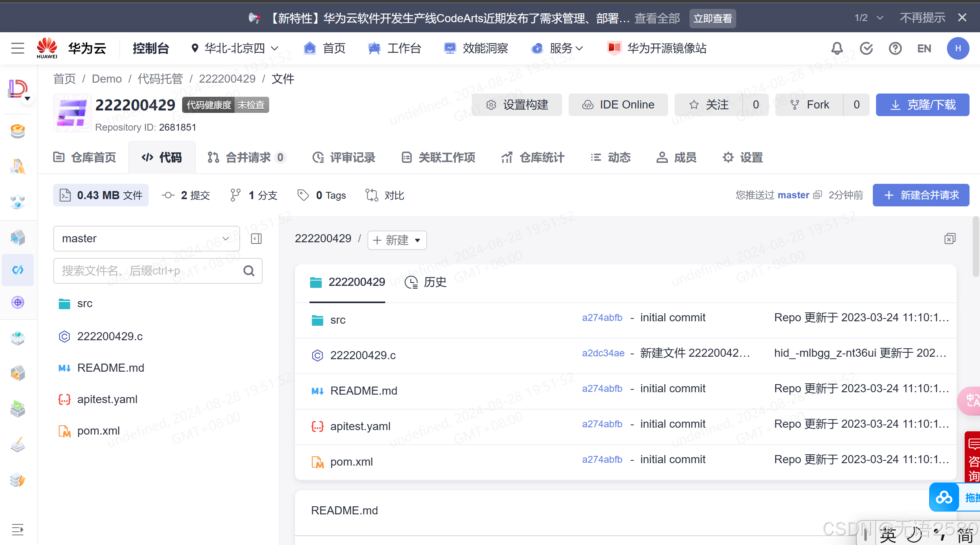This screenshot has width=980, height=545.
Task: Switch to 合并请求 tab
Action: tap(247, 157)
